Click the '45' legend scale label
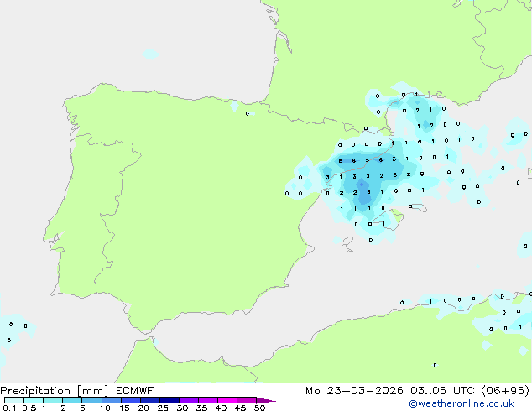The height and width of the screenshot is (411, 532). [240, 408]
